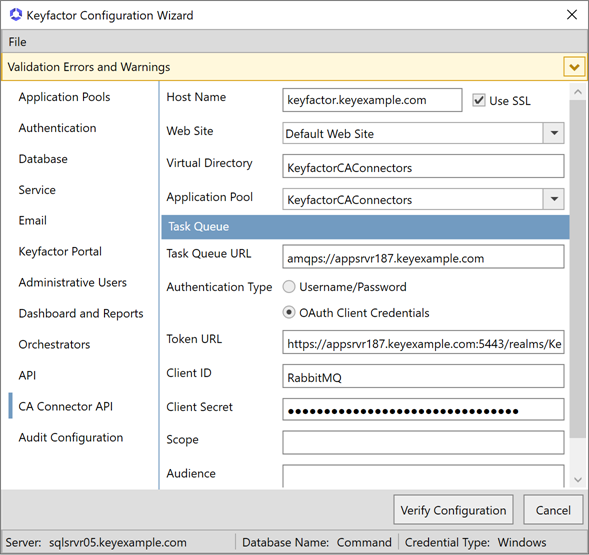Image resolution: width=589 pixels, height=555 pixels.
Task: Expand the Validation Errors and Warnings panel
Action: click(x=574, y=67)
